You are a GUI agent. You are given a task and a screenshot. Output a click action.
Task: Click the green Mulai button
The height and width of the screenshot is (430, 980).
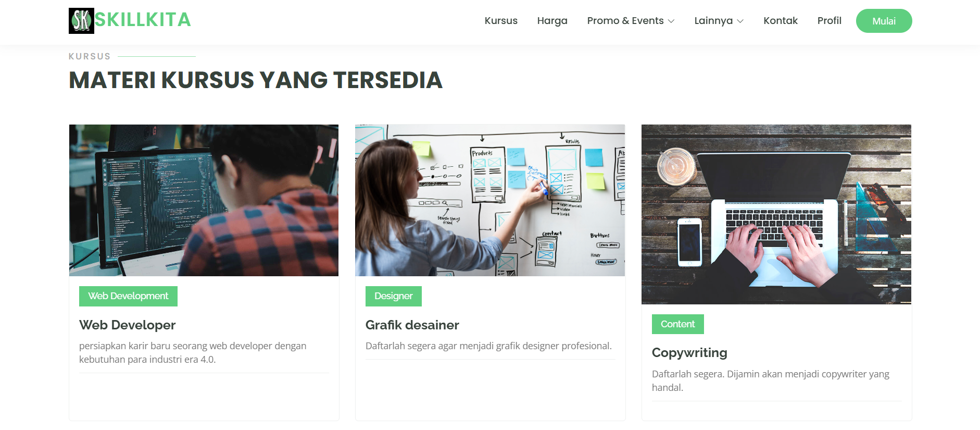pyautogui.click(x=884, y=21)
